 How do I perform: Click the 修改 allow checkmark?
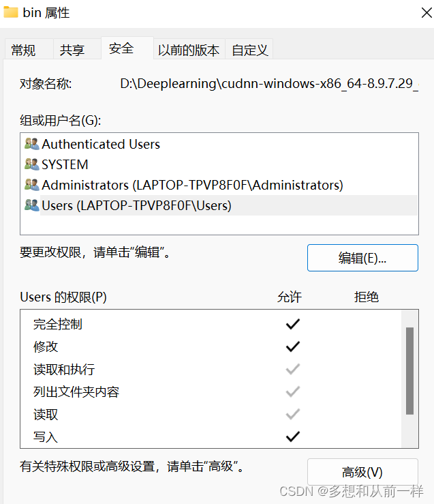click(x=293, y=346)
